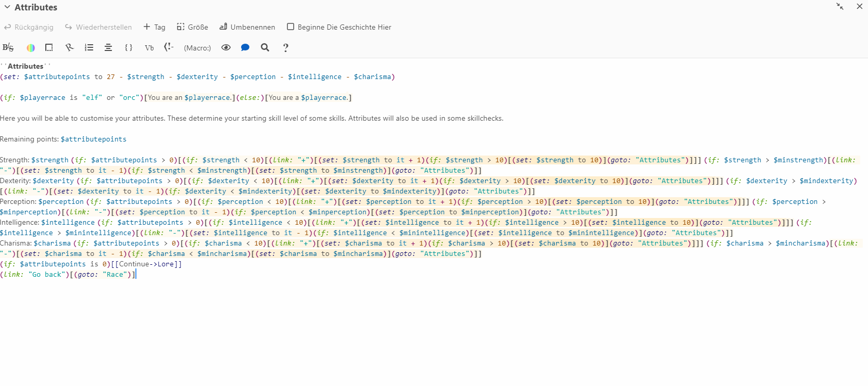Viewport: 868px width, 386px height.
Task: Open the Harlowe help documentation
Action: (x=286, y=48)
